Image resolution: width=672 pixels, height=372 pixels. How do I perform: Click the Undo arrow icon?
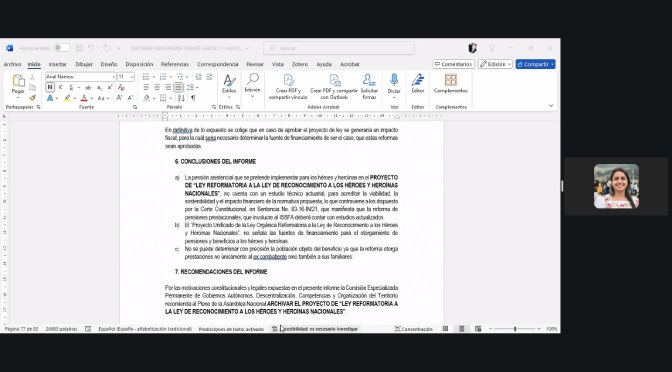click(91, 48)
